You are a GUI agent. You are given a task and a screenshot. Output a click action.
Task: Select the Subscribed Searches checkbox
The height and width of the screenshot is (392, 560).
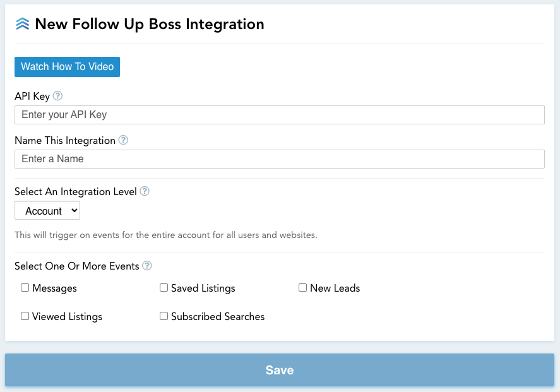coord(164,316)
